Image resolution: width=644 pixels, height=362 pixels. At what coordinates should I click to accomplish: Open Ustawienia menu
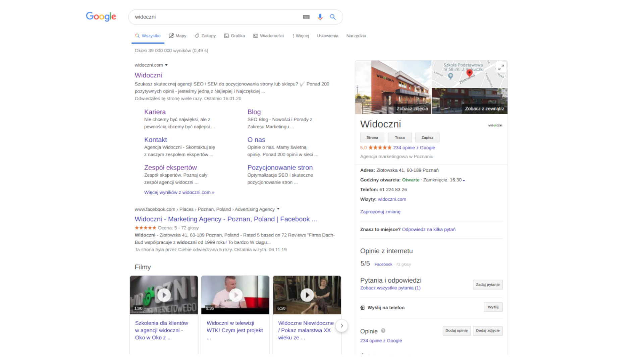click(x=328, y=36)
